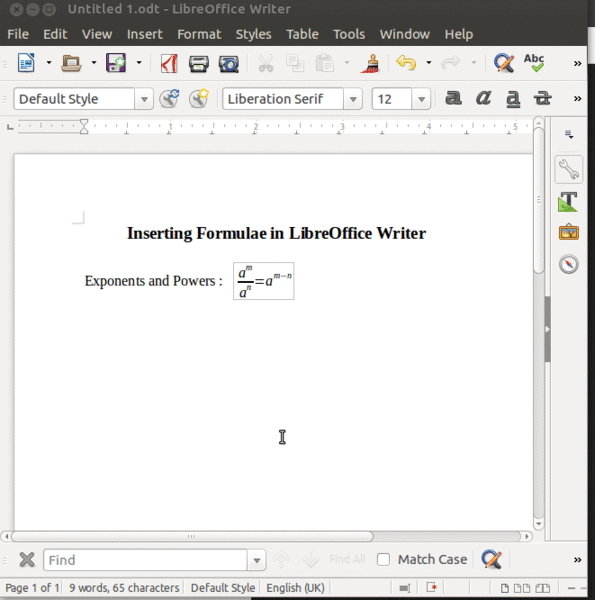The image size is (595, 600).
Task: Open the Tools menu
Action: [349, 34]
